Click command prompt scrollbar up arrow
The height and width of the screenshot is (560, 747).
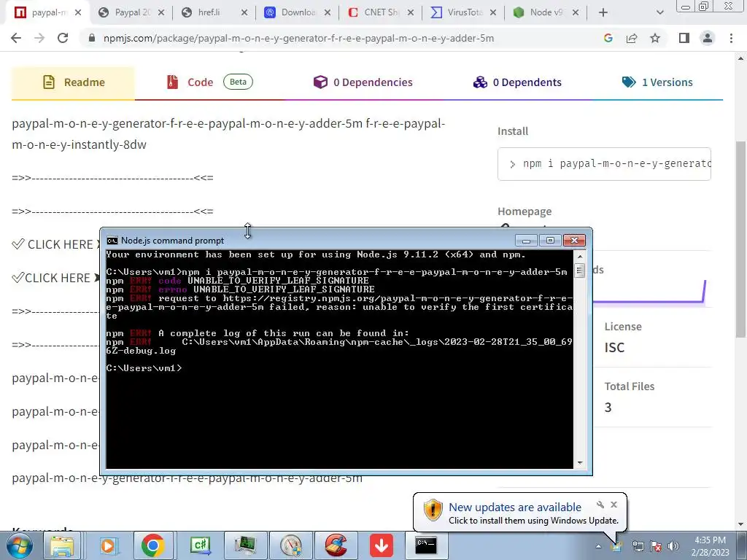(580, 257)
